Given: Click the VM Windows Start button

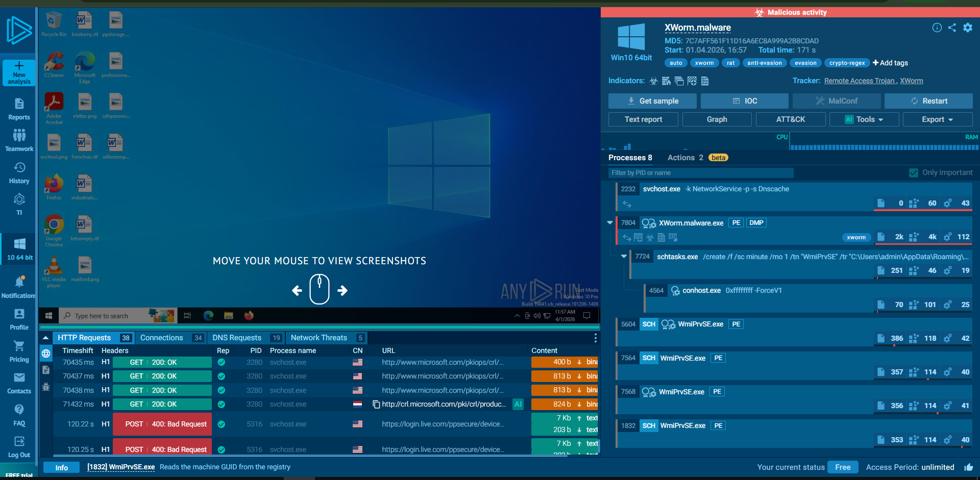Looking at the screenshot, I should (49, 316).
